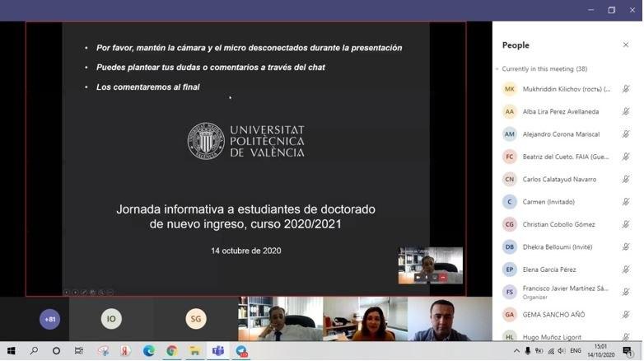
Task: Click mic icon next to Carmen (Invitado)
Action: 626,202
